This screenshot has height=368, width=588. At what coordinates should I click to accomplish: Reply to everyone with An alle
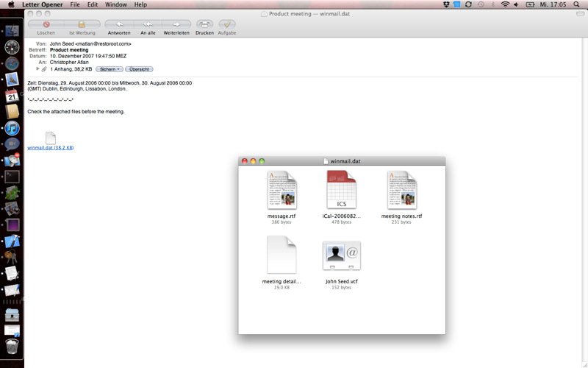pos(148,24)
